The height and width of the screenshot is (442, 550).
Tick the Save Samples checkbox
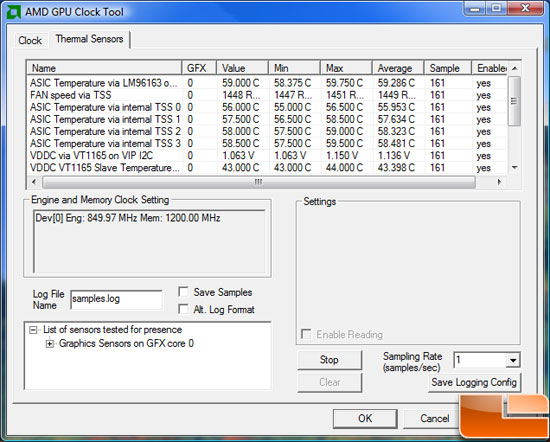[183, 292]
